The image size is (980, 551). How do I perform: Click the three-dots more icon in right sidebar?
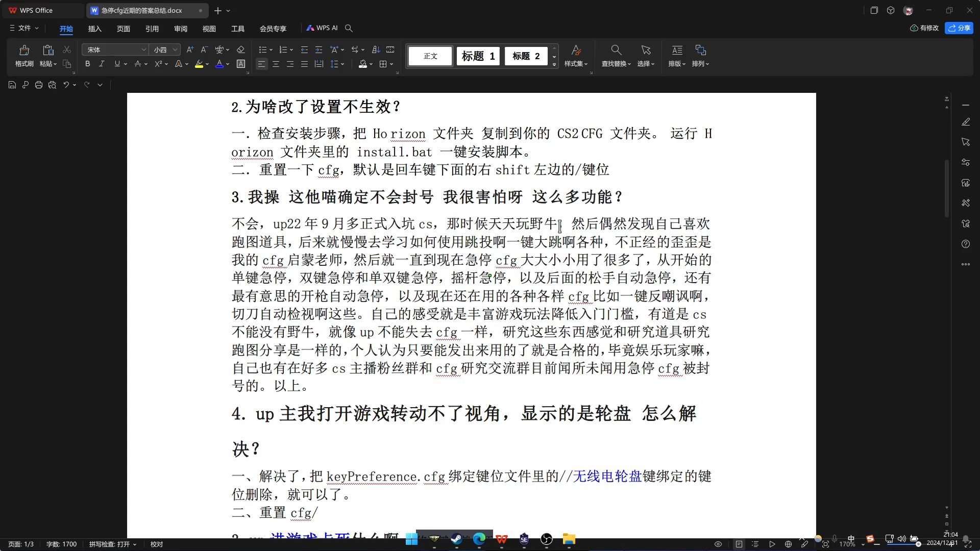coord(966,264)
